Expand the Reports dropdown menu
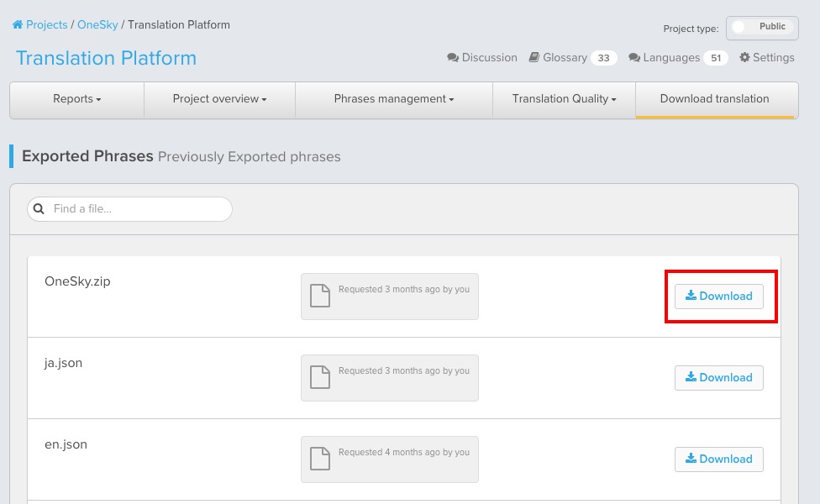Viewport: 820px width, 504px height. [77, 99]
